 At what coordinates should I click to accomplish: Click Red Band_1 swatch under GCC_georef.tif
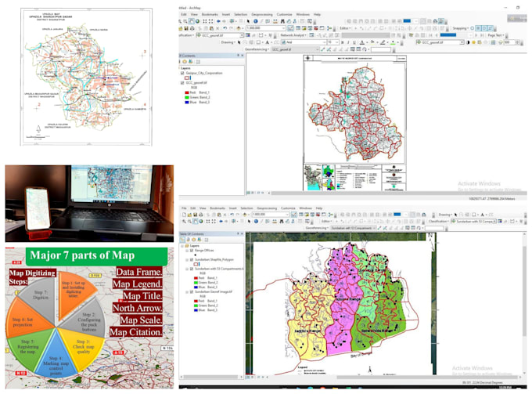[187, 92]
